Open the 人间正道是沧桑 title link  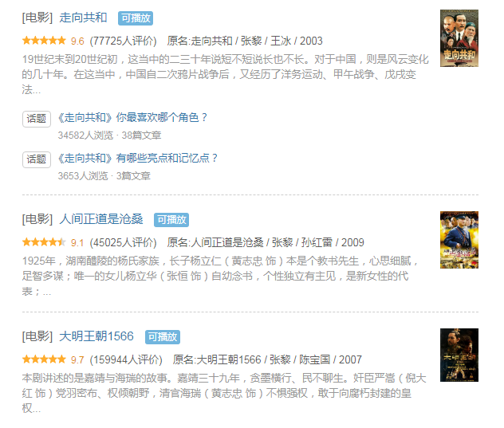101,219
